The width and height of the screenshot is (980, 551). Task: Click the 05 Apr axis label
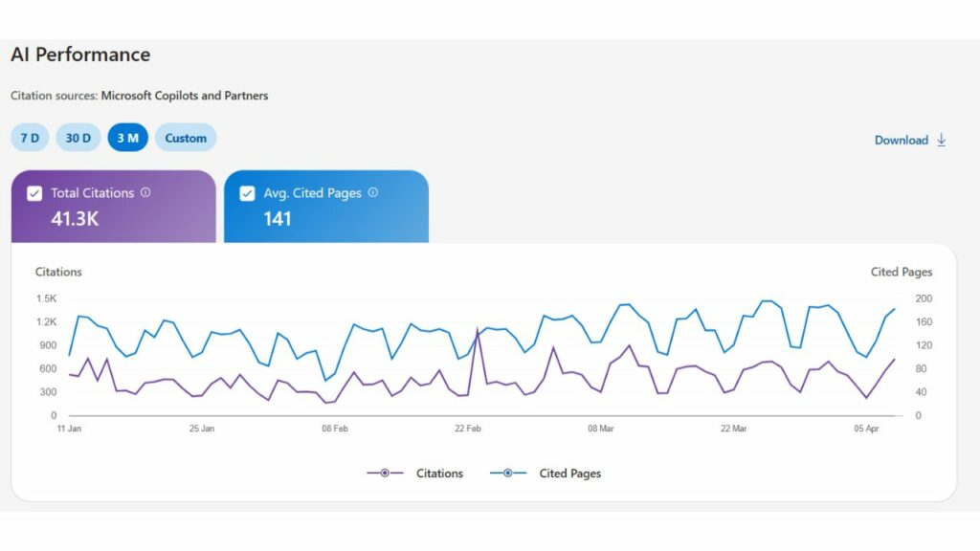click(868, 429)
